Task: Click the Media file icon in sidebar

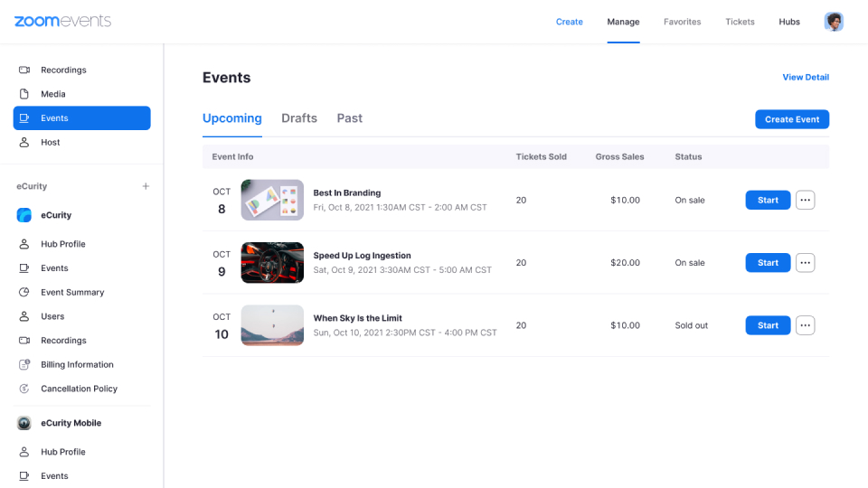Action: pyautogui.click(x=24, y=94)
